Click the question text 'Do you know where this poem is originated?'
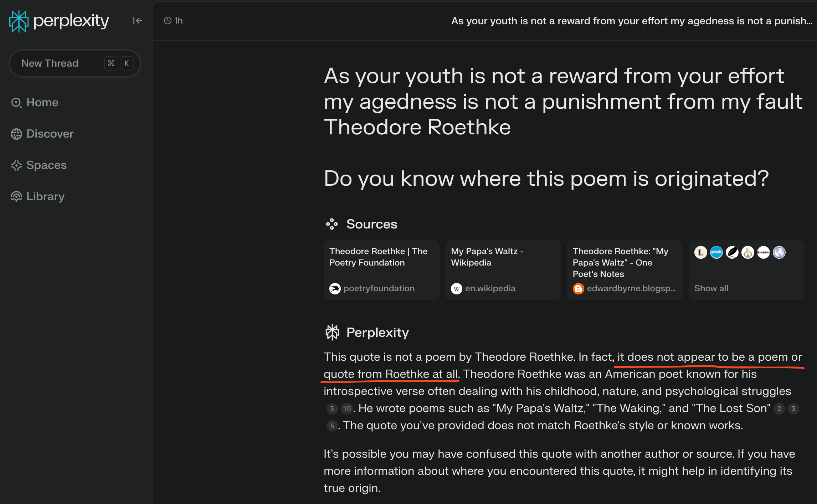 (546, 179)
